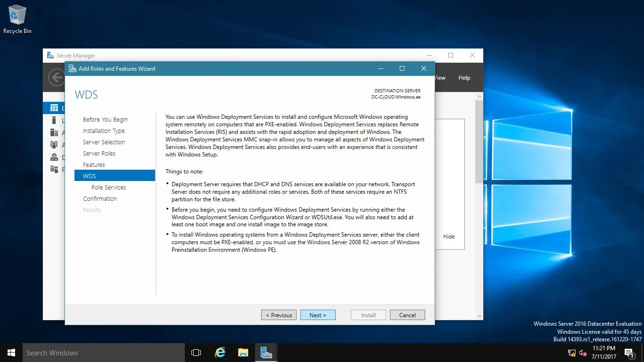Click the Server Manager scrollbar down arrow

pos(479,316)
